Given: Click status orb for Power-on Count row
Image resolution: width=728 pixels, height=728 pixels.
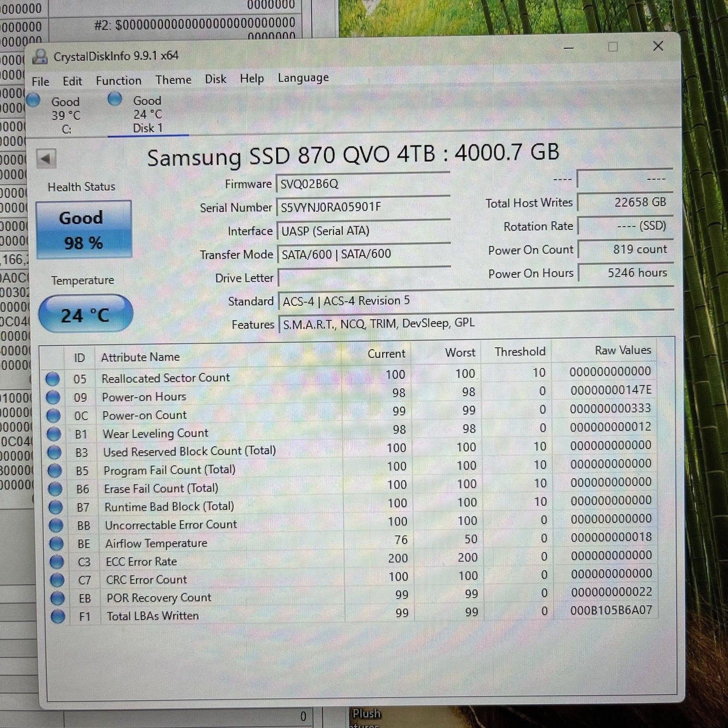Looking at the screenshot, I should point(53,415).
